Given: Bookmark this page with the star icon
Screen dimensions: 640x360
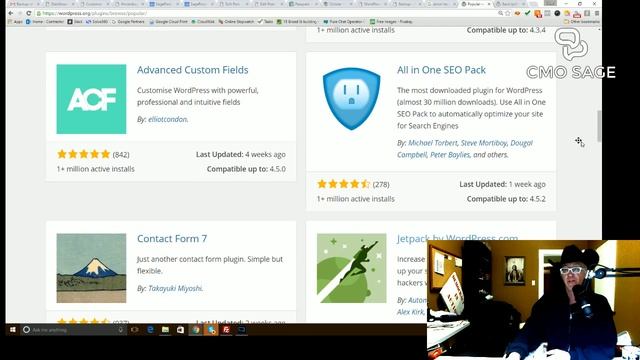Looking at the screenshot, I should [508, 13].
